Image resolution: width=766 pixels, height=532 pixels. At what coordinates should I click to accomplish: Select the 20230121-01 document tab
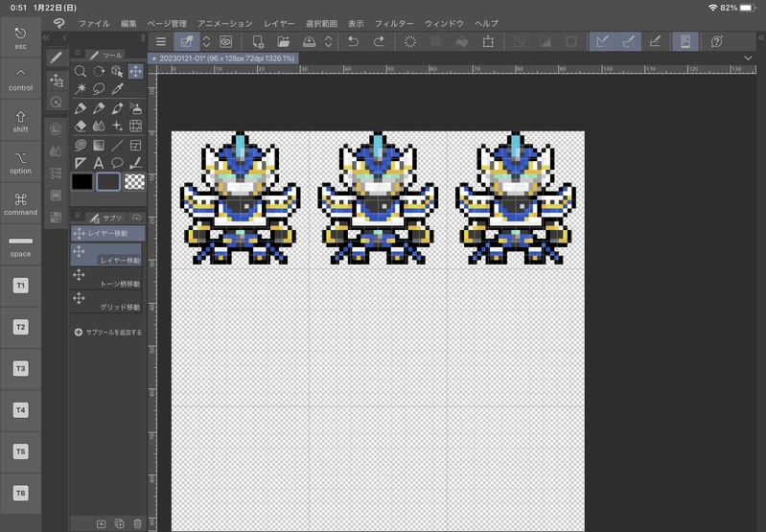tap(223, 58)
